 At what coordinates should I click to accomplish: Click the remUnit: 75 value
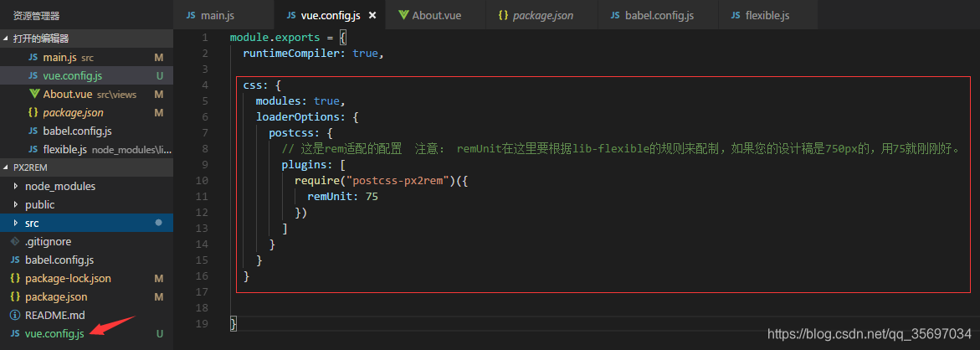(x=372, y=196)
